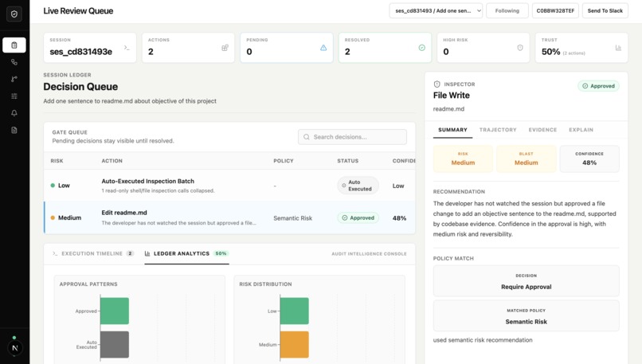Viewport: 642px width, 364px height.
Task: Switch to the Trajectory tab
Action: (498, 130)
